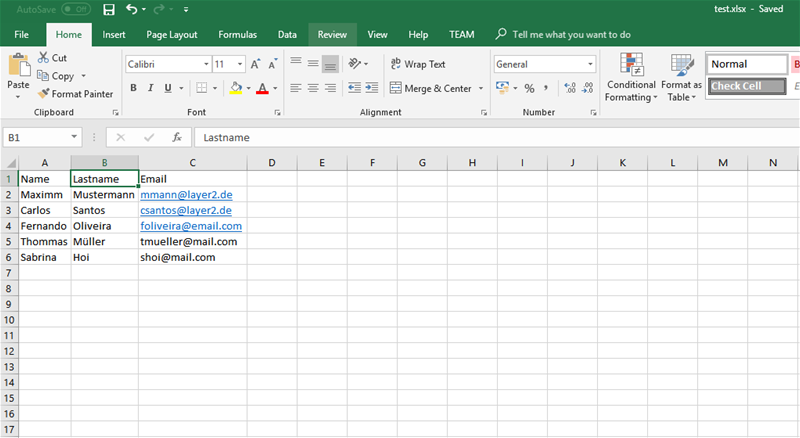Screen dimensions: 800x438
Task: Toggle Italic formatting
Action: coord(150,88)
